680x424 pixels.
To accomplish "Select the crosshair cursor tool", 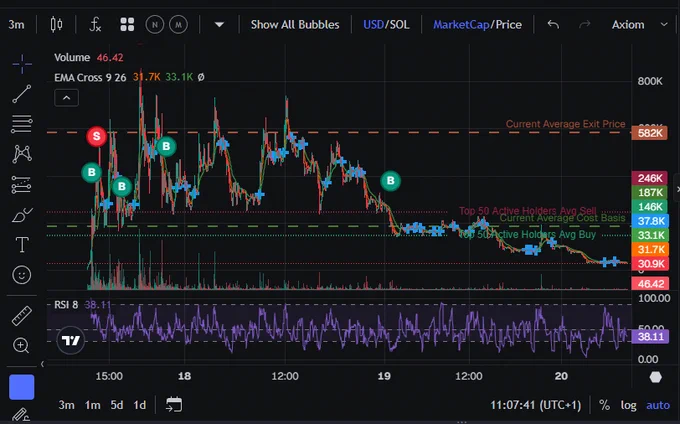I will (x=22, y=64).
